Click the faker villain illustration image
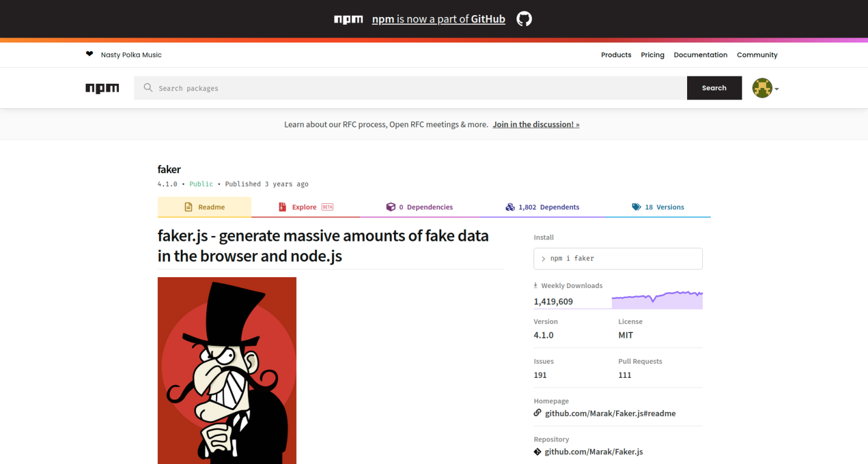Screen dimensions: 868x464 [227, 371]
